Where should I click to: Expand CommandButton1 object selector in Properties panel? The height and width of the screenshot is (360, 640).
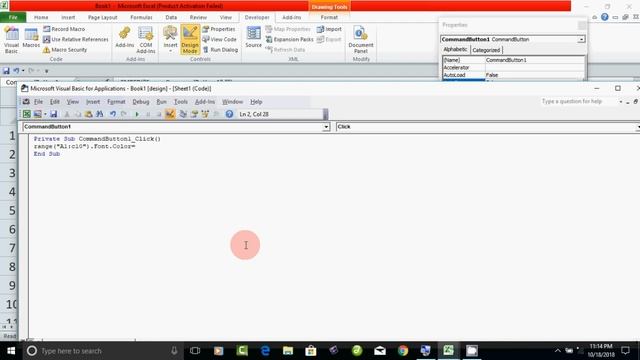pos(581,40)
